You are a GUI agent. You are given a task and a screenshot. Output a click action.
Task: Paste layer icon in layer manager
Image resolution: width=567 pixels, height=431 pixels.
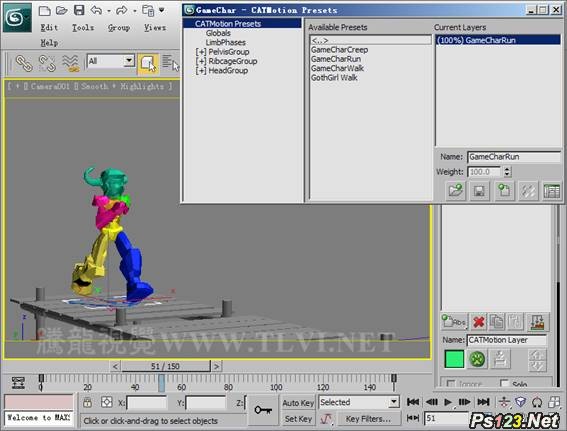click(x=515, y=321)
